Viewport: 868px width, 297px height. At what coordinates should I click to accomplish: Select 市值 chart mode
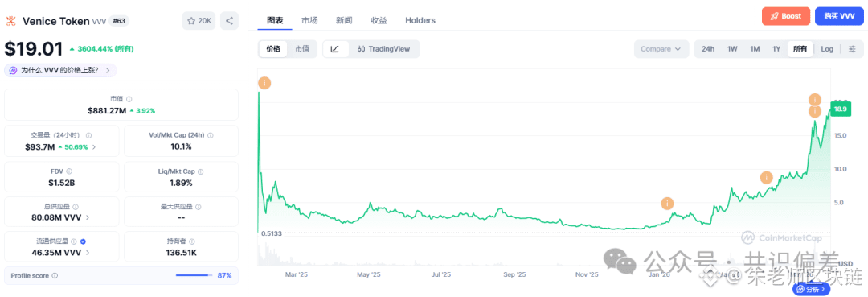(301, 49)
